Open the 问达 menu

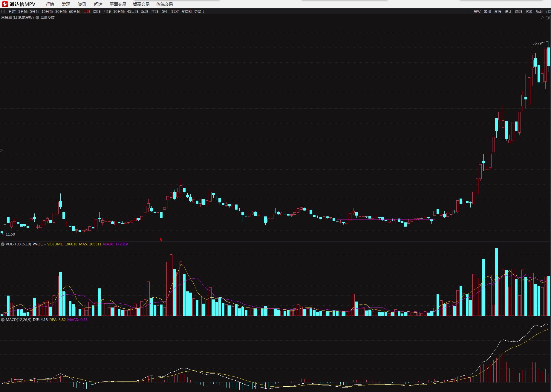98,4
